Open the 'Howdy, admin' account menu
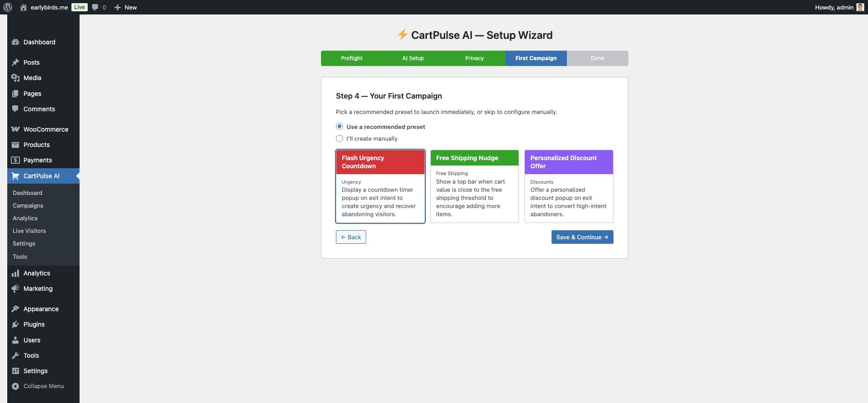Viewport: 868px width, 403px height. [x=834, y=7]
